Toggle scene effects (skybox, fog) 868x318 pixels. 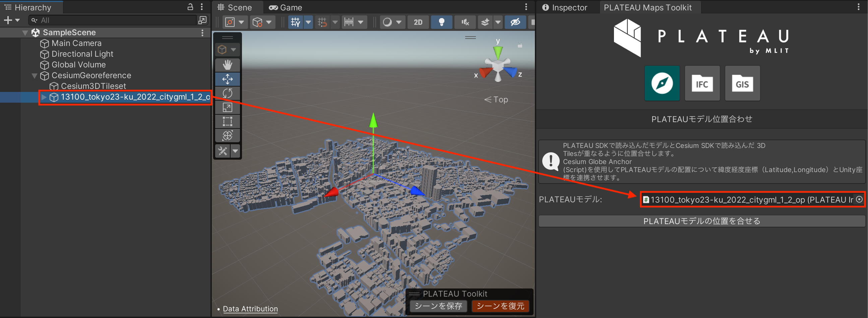coord(485,22)
